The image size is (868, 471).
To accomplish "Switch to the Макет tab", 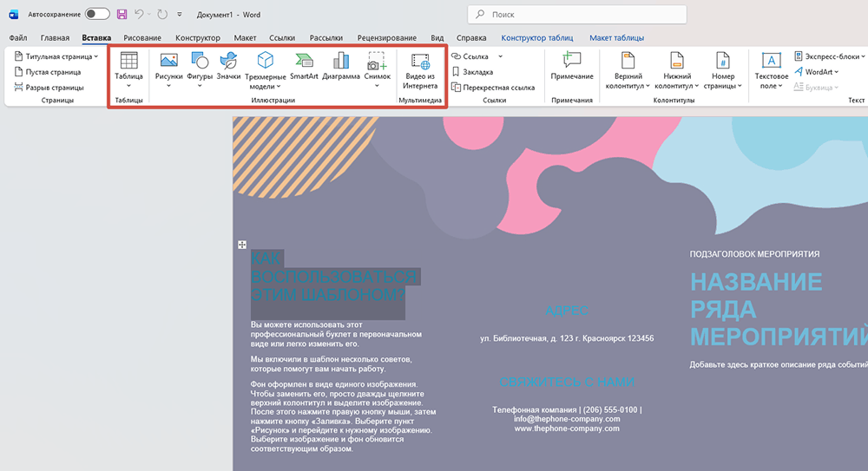I will click(245, 37).
